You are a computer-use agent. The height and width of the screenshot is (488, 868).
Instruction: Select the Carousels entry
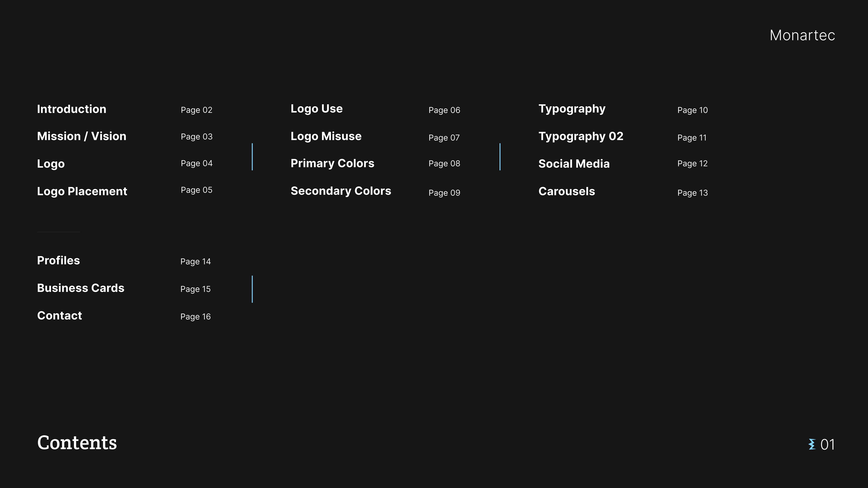coord(566,191)
